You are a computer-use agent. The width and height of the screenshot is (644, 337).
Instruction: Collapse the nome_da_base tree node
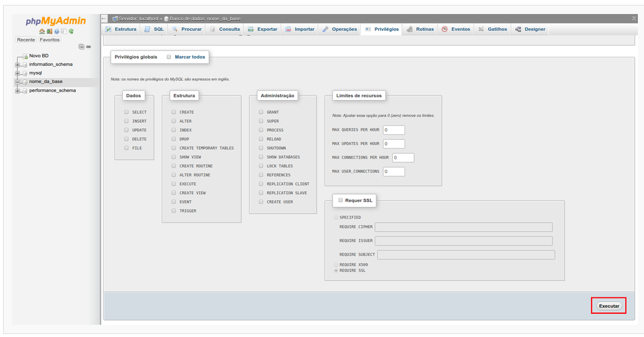(x=17, y=82)
